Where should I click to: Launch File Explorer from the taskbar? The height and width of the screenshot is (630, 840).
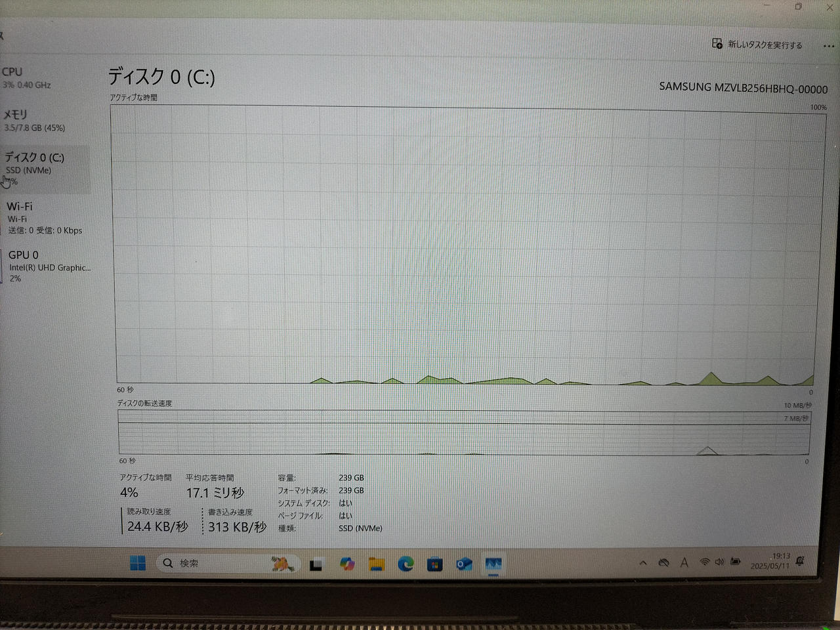coord(376,564)
